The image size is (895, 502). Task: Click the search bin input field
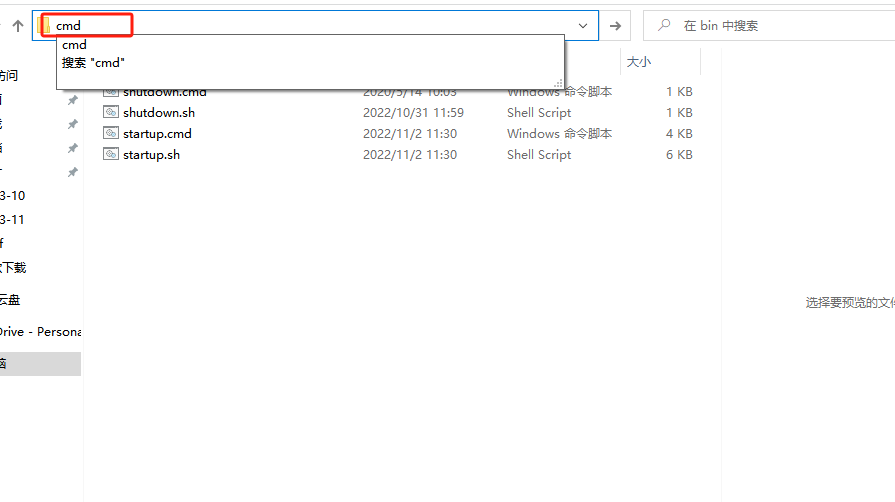point(769,26)
